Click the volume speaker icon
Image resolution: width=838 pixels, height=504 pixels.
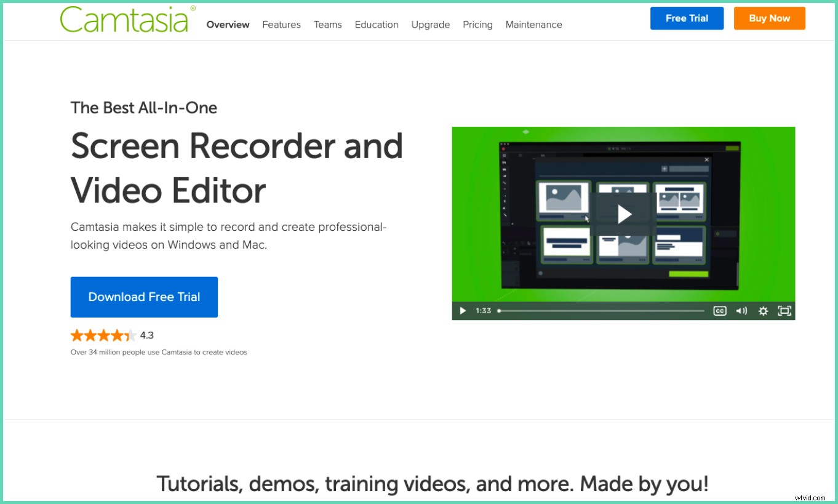pos(741,311)
